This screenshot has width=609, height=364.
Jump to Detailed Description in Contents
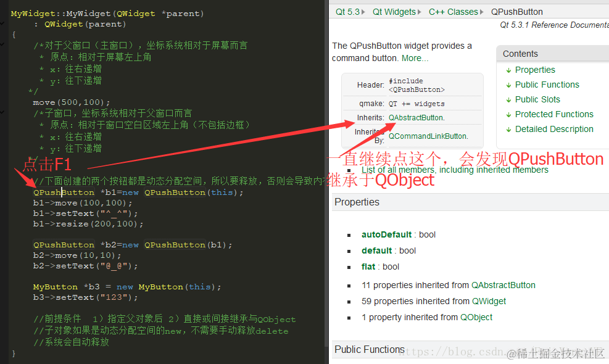coord(554,129)
